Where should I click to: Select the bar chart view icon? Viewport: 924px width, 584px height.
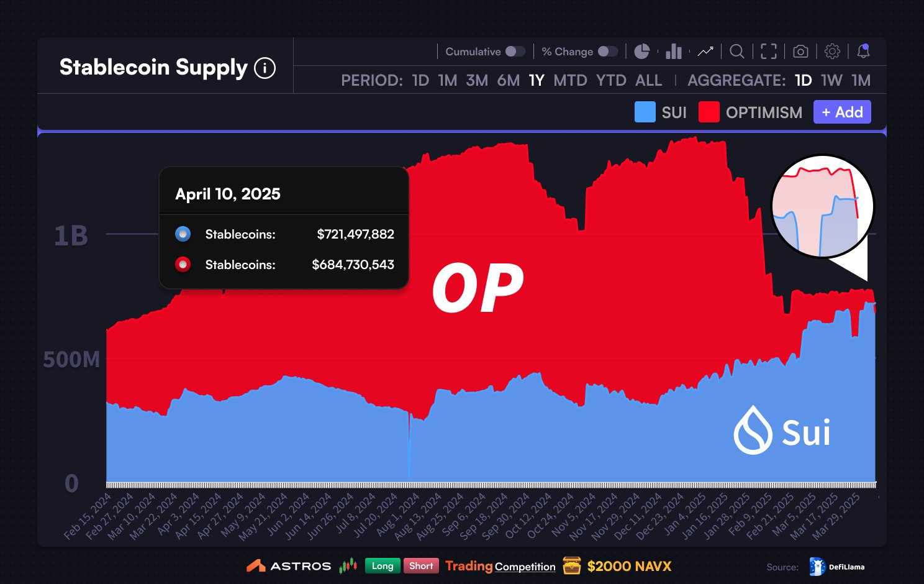pyautogui.click(x=674, y=52)
